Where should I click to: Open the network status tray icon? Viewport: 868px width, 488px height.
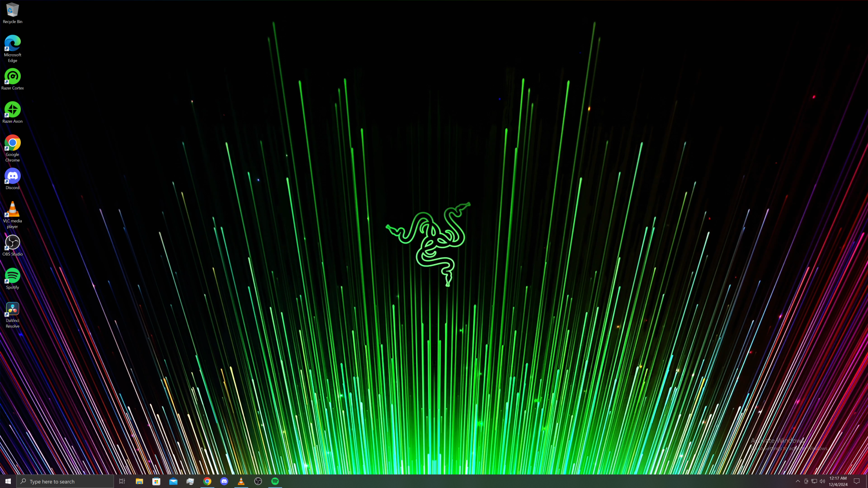814,481
